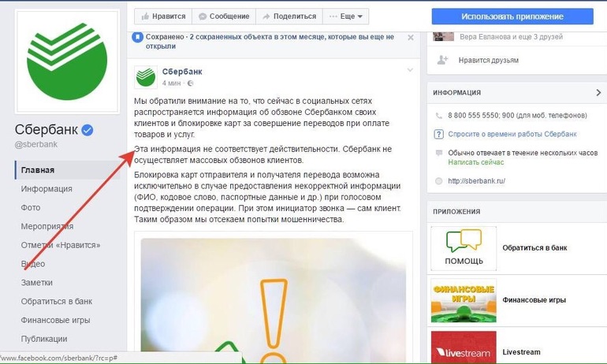Click the blue saved bookmark icon in the notice
Viewport: 607px width, 364px height.
[x=137, y=38]
